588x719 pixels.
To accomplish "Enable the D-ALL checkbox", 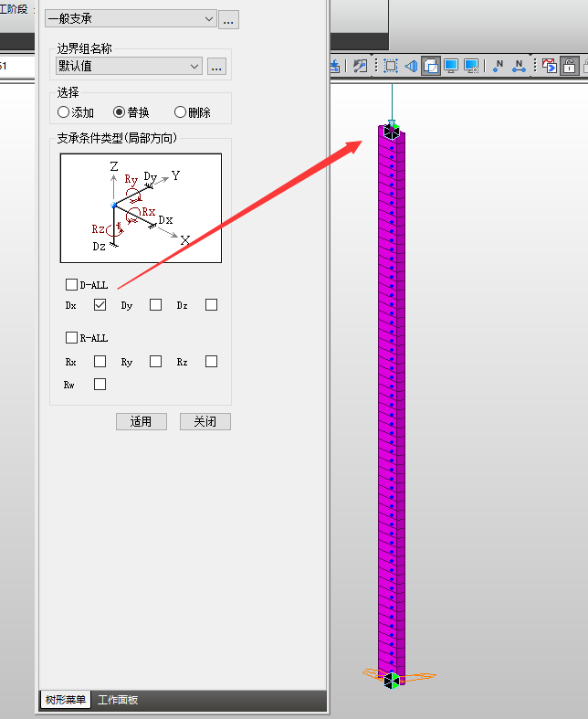I will tap(72, 285).
